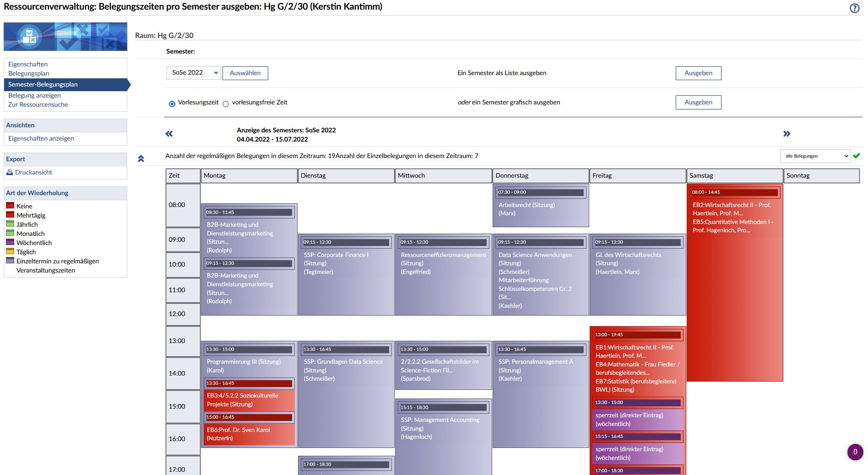Open Semester-Belegungsplan in the sidebar
This screenshot has width=868, height=475.
pyautogui.click(x=43, y=84)
